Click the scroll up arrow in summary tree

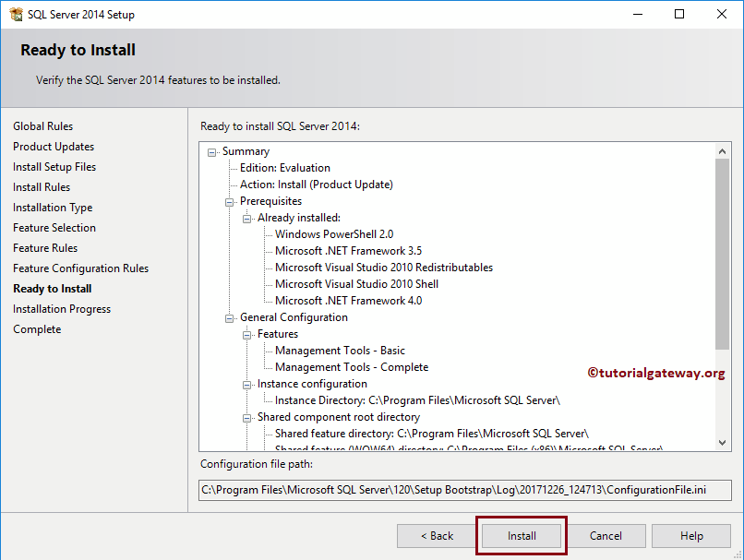(x=722, y=151)
